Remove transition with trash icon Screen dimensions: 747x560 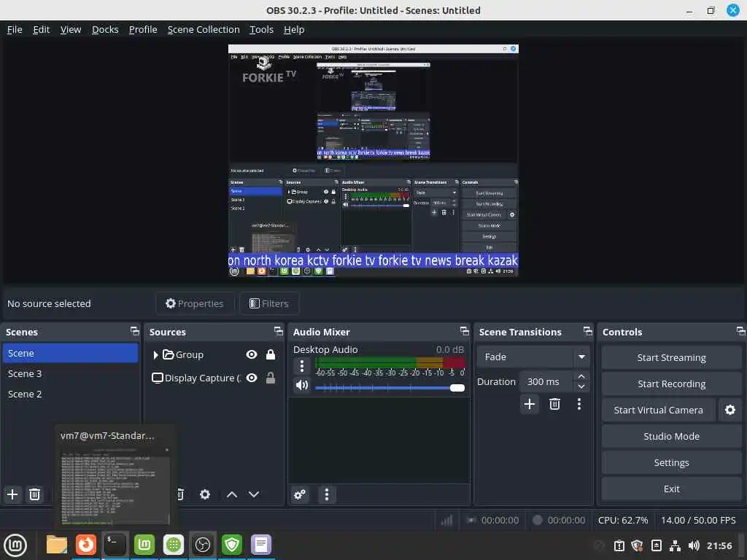point(554,404)
